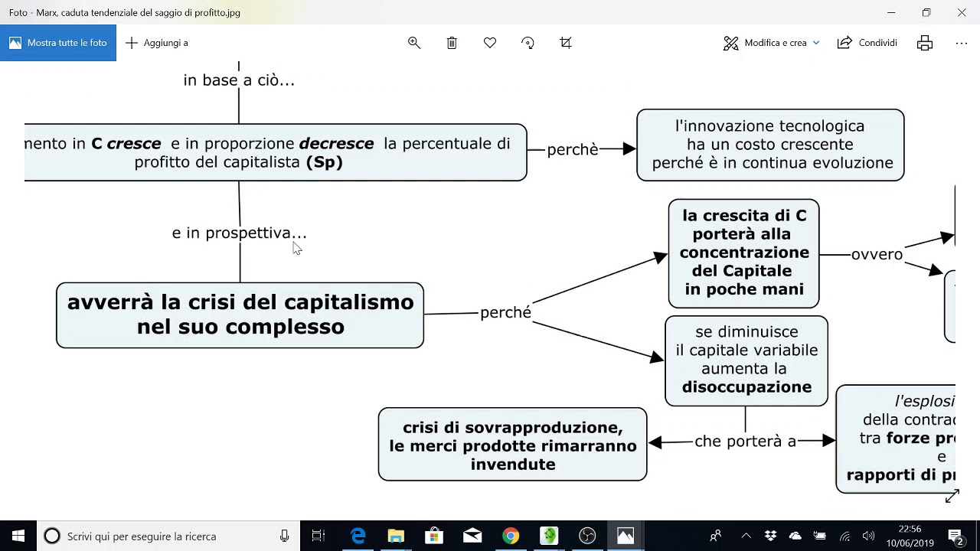Image resolution: width=980 pixels, height=551 pixels.
Task: Click the Dropbox tray icon
Action: click(x=770, y=536)
